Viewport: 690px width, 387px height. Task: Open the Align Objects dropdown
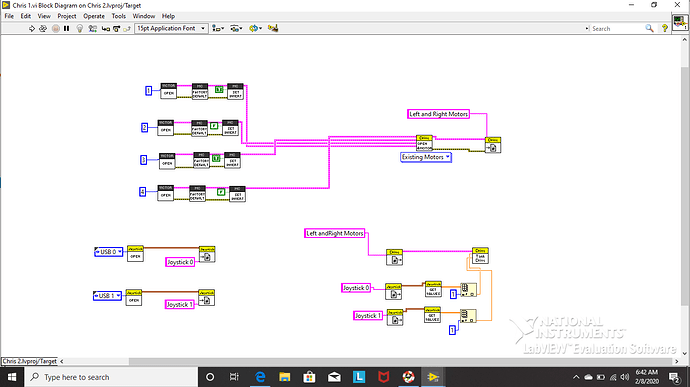[x=218, y=28]
